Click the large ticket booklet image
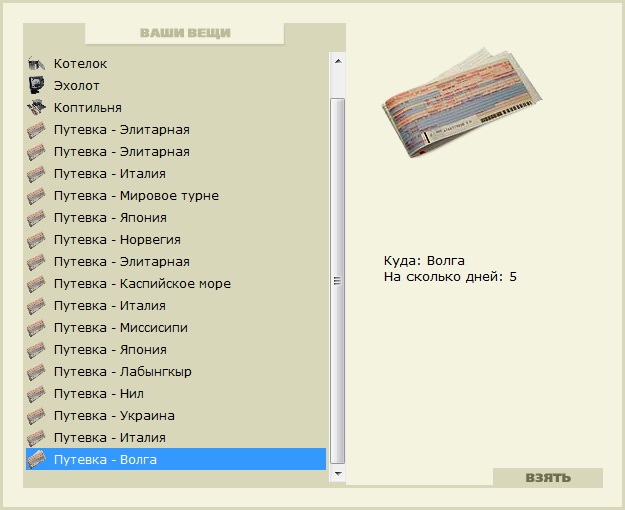The image size is (625, 510). (x=461, y=102)
